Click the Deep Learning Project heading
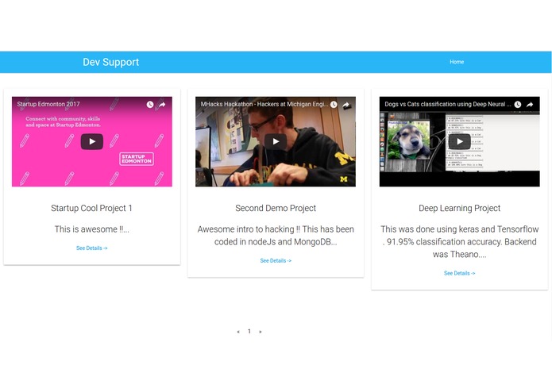This screenshot has height=392, width=552. pyautogui.click(x=459, y=208)
